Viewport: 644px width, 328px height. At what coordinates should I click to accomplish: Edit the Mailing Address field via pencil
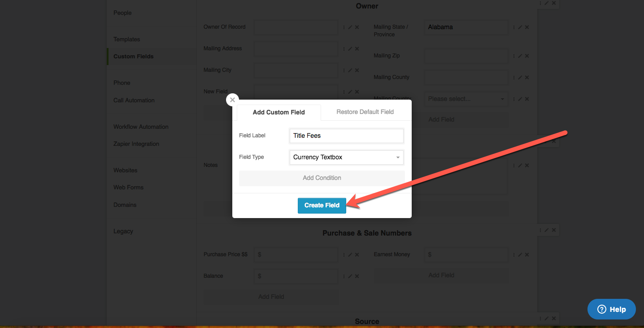pos(350,49)
